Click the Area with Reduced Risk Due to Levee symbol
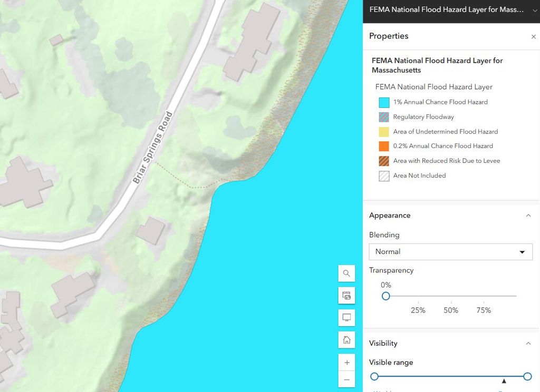The image size is (540, 392). pyautogui.click(x=384, y=161)
